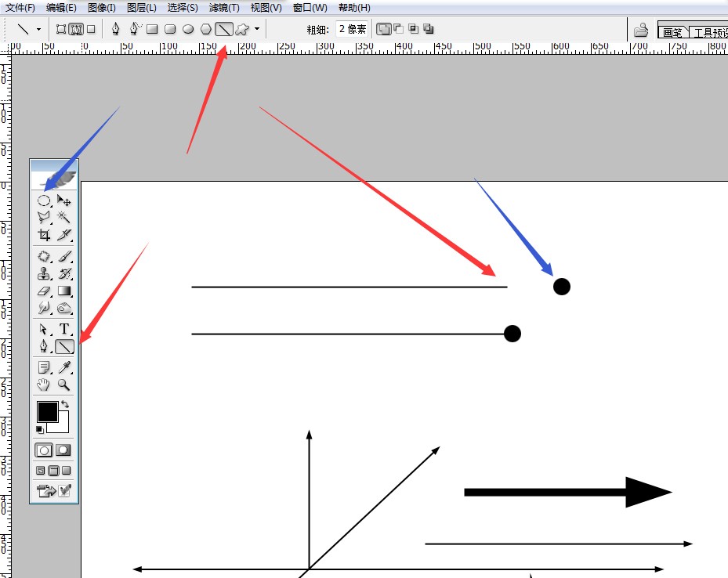Open the File Browser icon
Screen dimensions: 728x578
(641, 30)
